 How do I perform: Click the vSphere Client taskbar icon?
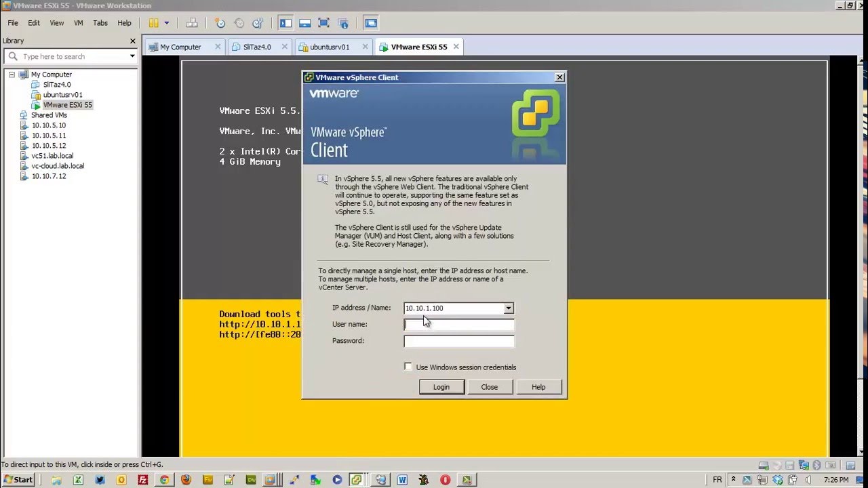click(x=356, y=480)
